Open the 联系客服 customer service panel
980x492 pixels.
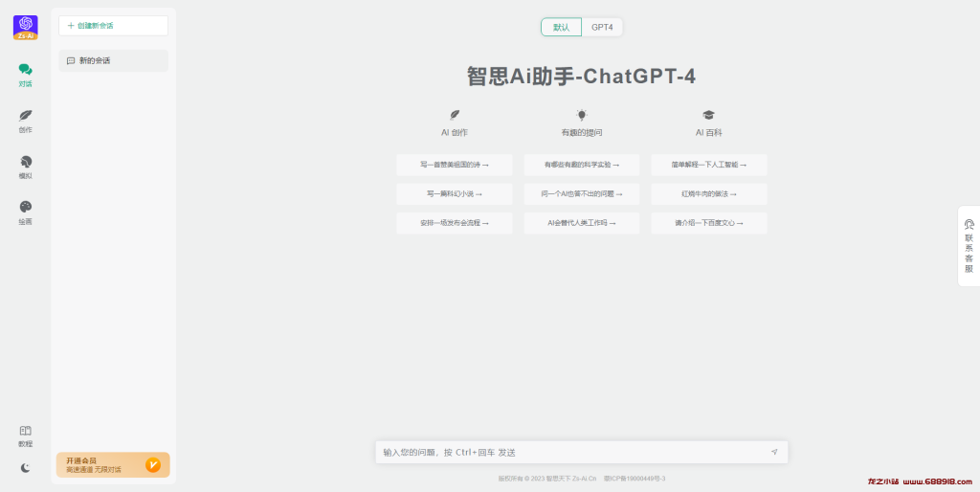coord(969,246)
